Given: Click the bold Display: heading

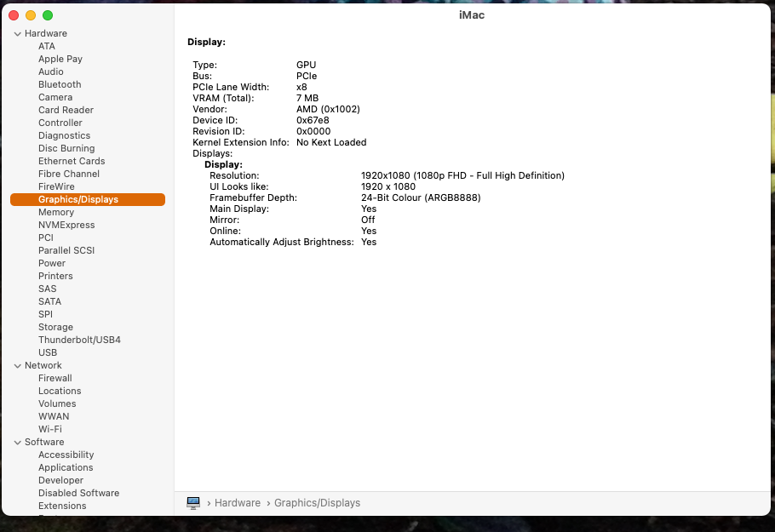Looking at the screenshot, I should pyautogui.click(x=206, y=43).
